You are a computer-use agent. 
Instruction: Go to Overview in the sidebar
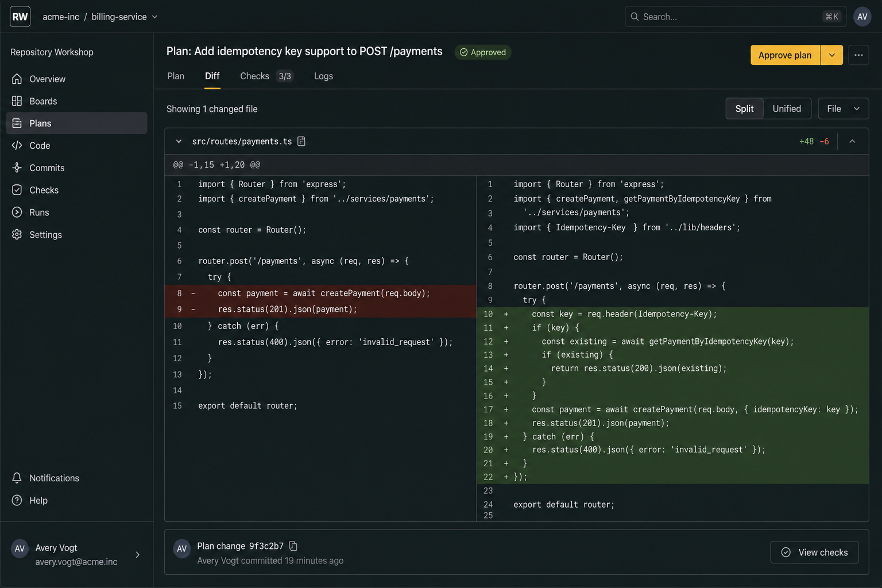coord(76,79)
